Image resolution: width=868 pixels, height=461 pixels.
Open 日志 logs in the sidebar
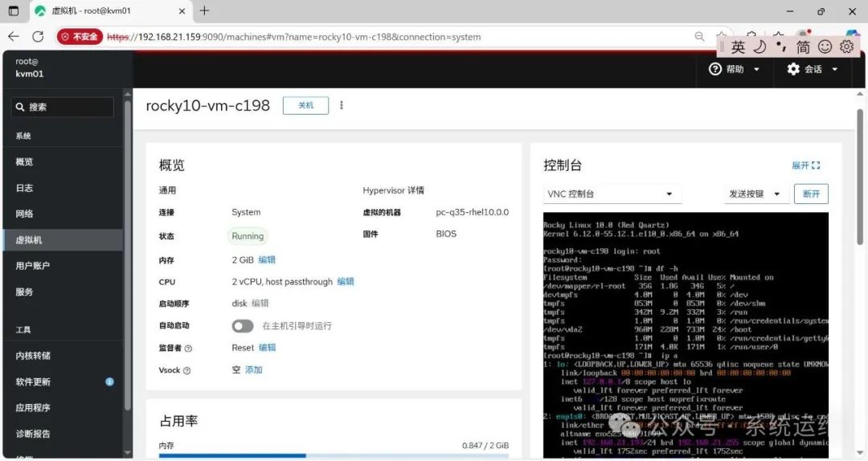coord(63,188)
